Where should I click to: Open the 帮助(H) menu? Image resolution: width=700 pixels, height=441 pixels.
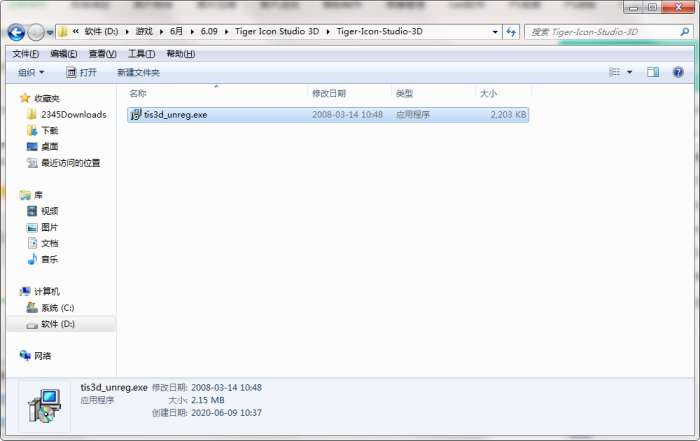coord(180,54)
